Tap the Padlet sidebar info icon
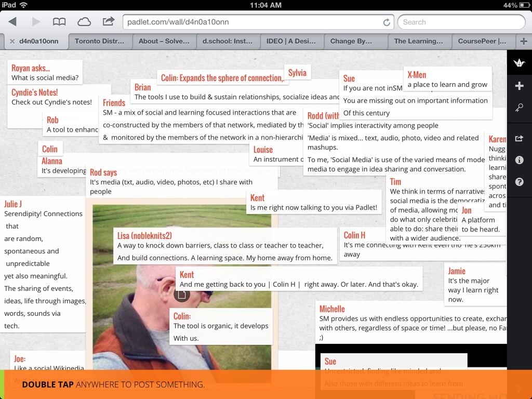 [519, 160]
